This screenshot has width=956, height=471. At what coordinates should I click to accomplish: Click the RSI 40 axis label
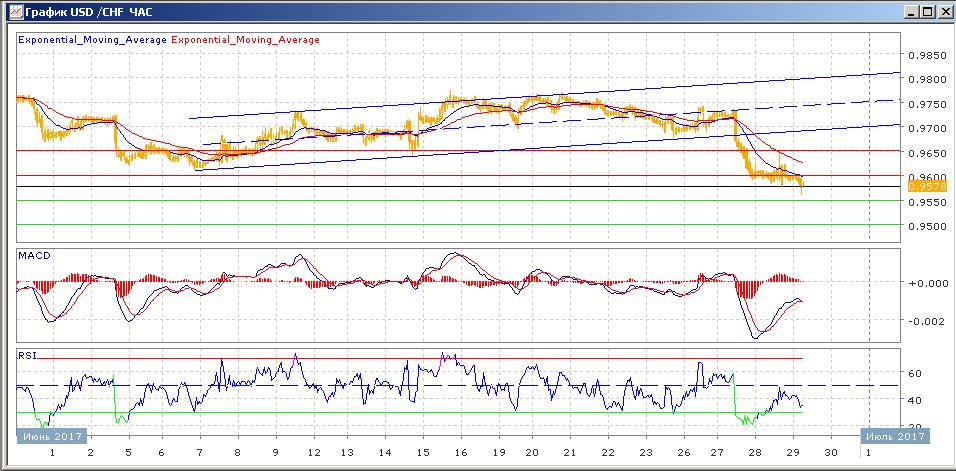[x=915, y=400]
